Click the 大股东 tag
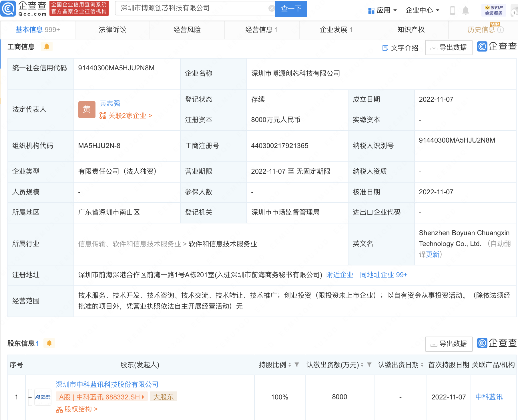518x420 pixels. [x=164, y=397]
